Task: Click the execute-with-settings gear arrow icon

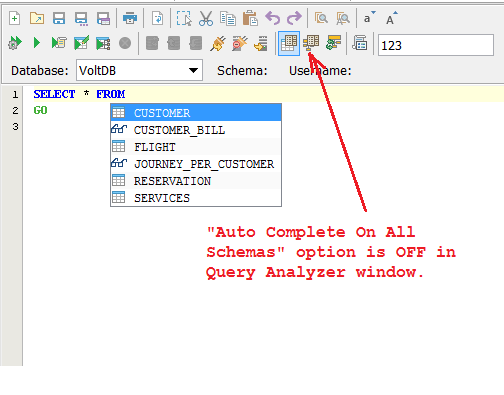Action: (15, 43)
